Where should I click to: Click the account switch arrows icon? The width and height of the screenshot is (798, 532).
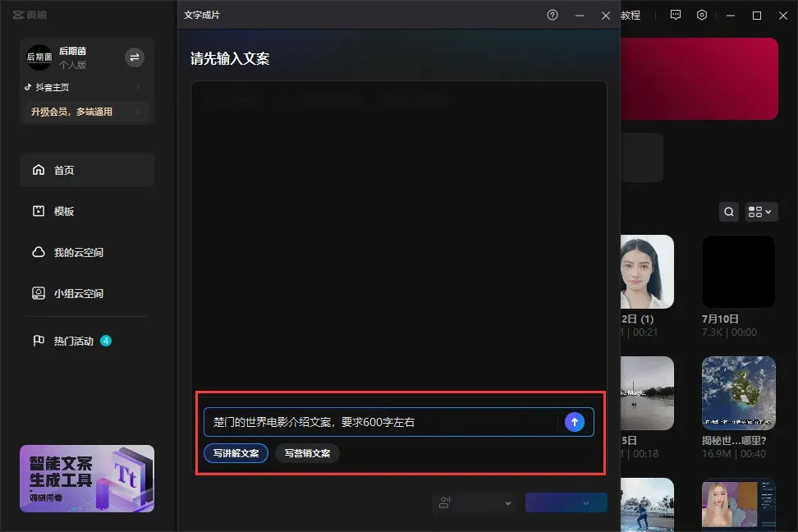[x=135, y=57]
